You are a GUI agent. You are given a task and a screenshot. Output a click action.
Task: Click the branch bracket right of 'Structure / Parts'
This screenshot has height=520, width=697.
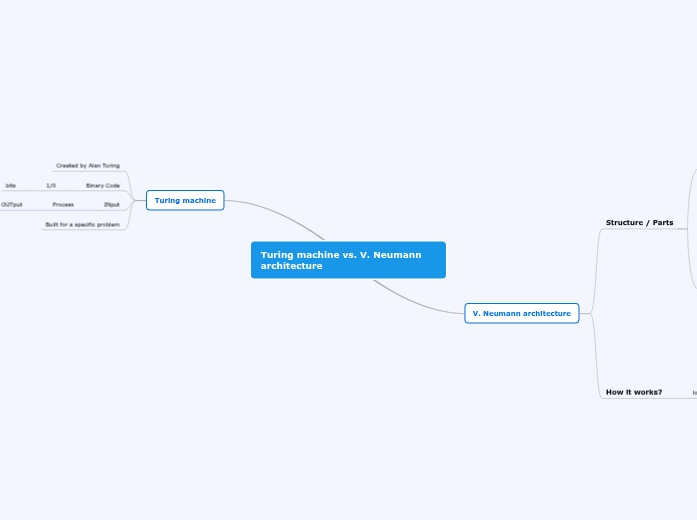[x=689, y=228]
